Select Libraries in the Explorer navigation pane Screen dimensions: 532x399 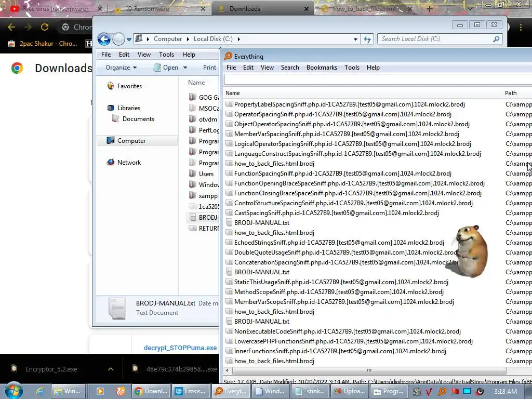click(129, 108)
